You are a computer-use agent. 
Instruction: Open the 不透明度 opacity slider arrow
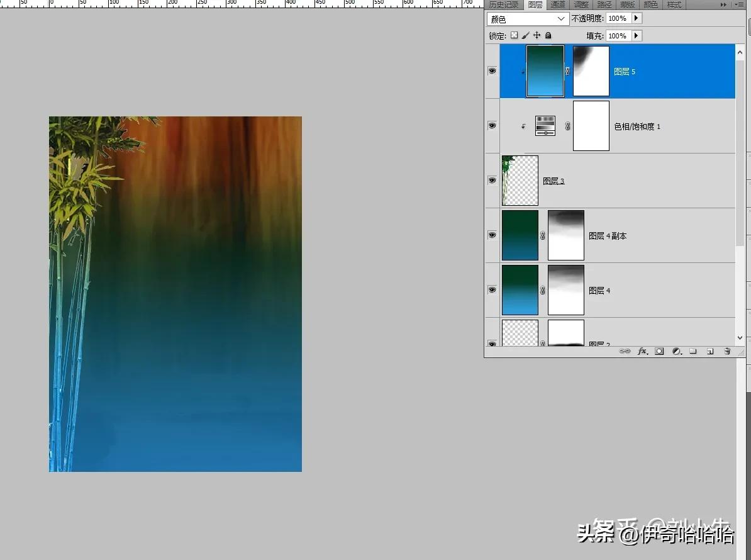point(637,19)
